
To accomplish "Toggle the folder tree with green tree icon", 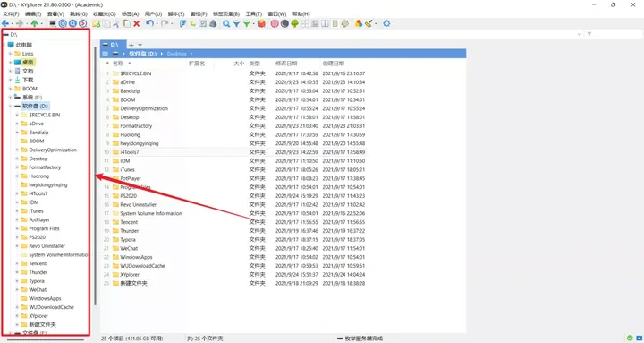I will point(295,24).
